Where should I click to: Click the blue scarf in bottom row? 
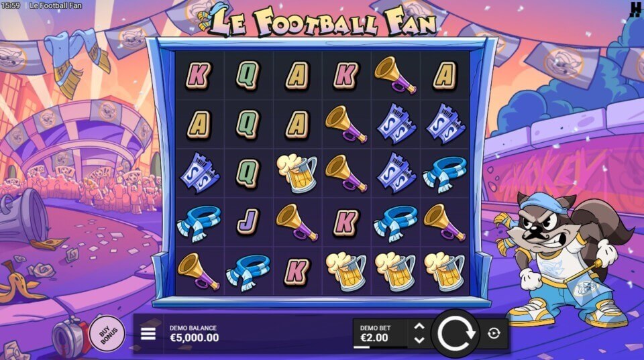point(248,271)
